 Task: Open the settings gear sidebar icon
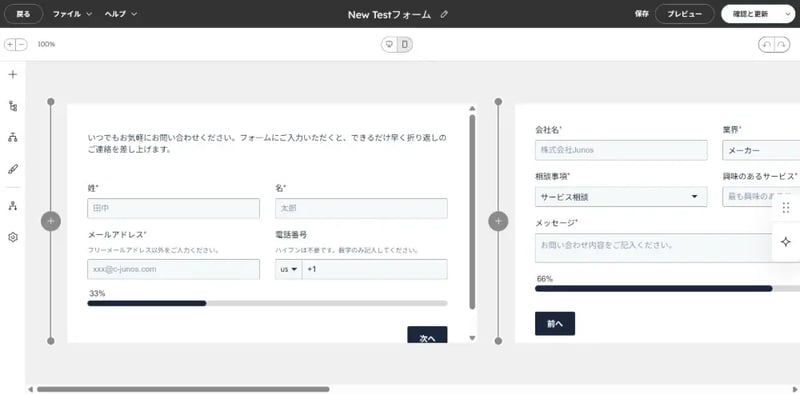tap(13, 237)
